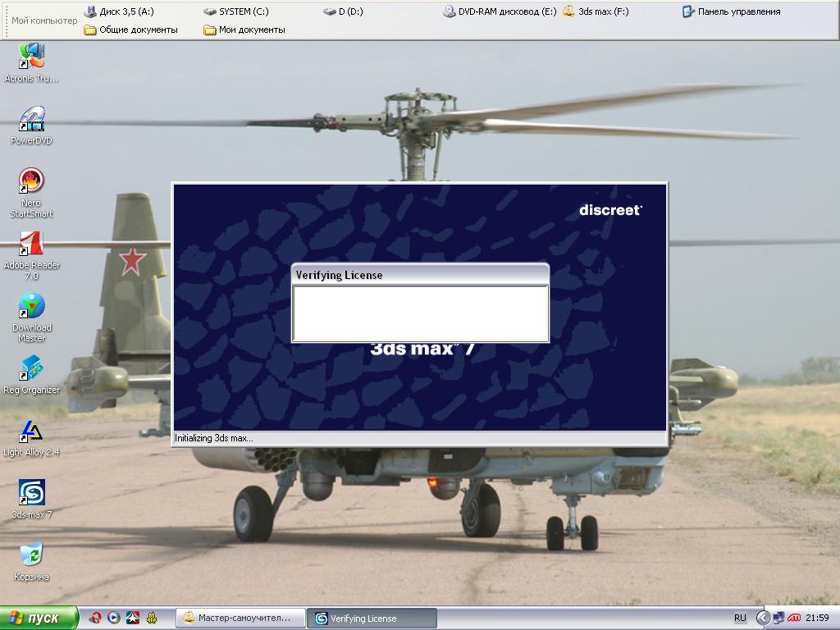Click the RU language indicator

coord(740,618)
